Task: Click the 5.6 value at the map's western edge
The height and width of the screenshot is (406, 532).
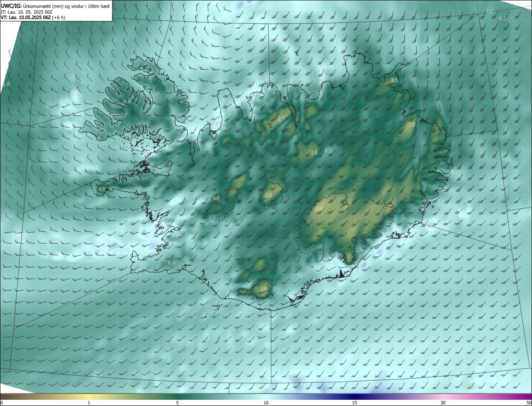Action: 6,84
